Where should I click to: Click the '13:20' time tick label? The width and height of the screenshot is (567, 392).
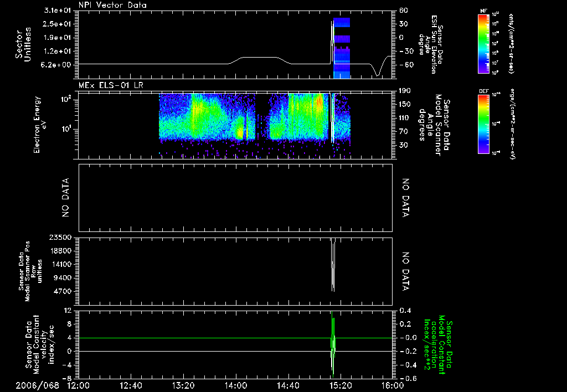183,385
